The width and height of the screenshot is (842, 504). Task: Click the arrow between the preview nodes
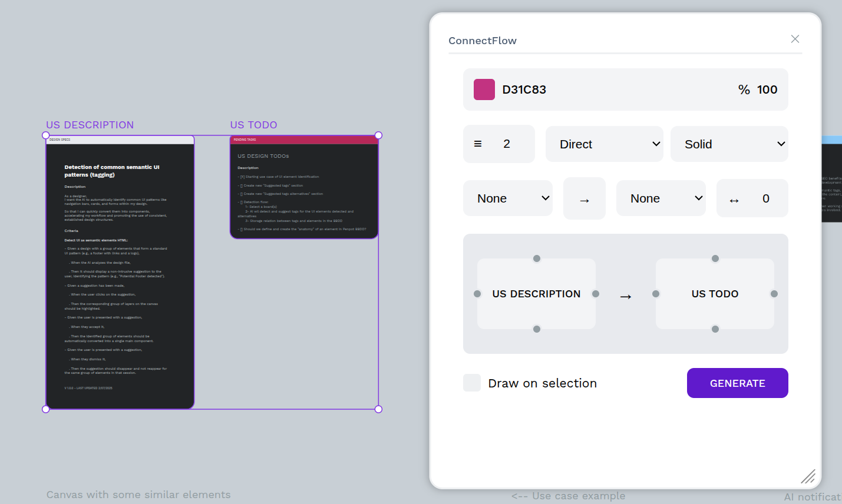click(626, 296)
